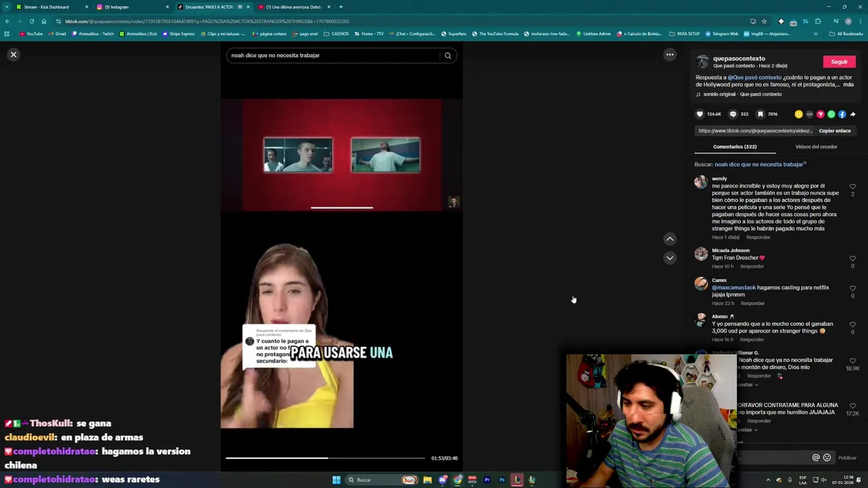Open the Windows Start menu
Viewport: 868px width, 488px height.
pos(336,480)
